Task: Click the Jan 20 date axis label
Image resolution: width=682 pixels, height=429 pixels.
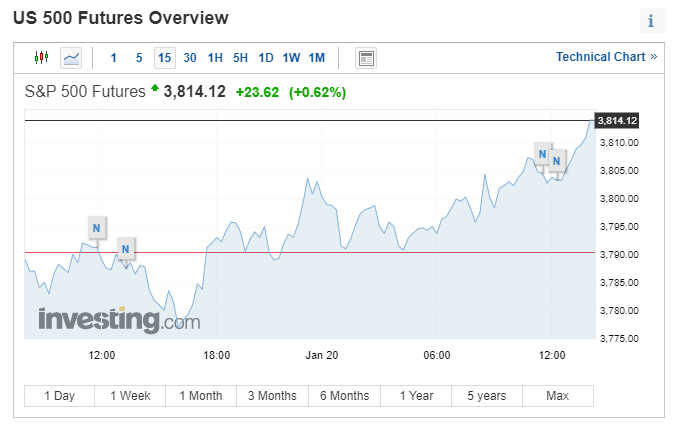Action: (321, 355)
